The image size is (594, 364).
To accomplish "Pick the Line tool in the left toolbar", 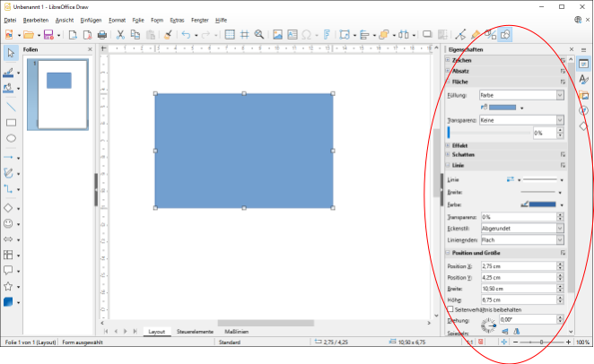I will click(12, 106).
